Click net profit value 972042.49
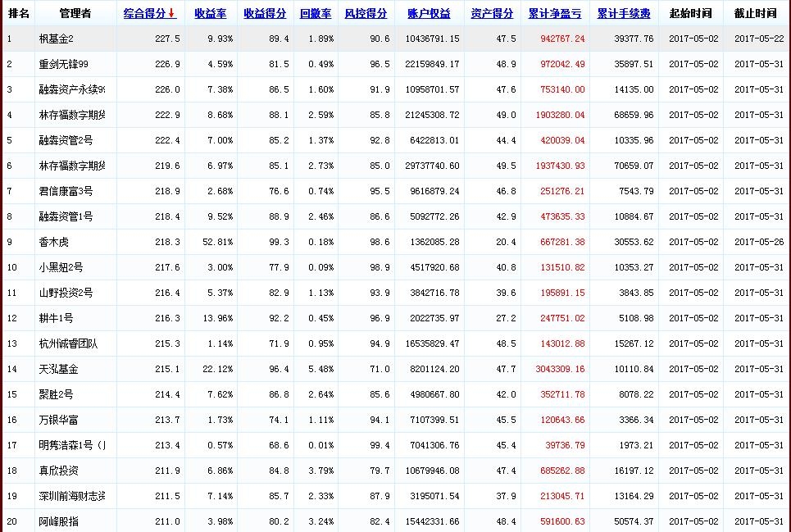 coord(562,64)
